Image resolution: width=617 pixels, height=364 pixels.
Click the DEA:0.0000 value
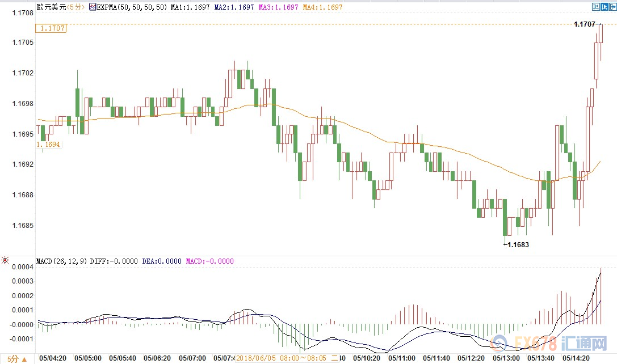click(162, 261)
